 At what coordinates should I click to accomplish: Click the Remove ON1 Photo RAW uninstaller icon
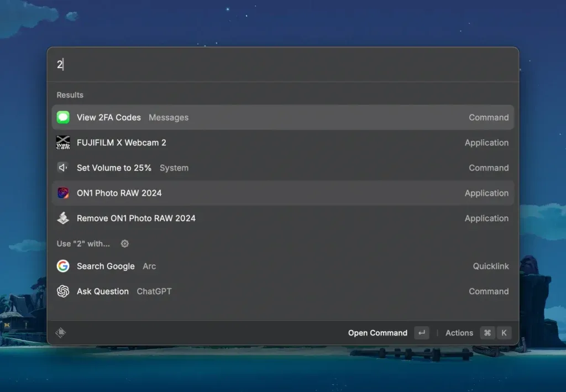tap(63, 218)
